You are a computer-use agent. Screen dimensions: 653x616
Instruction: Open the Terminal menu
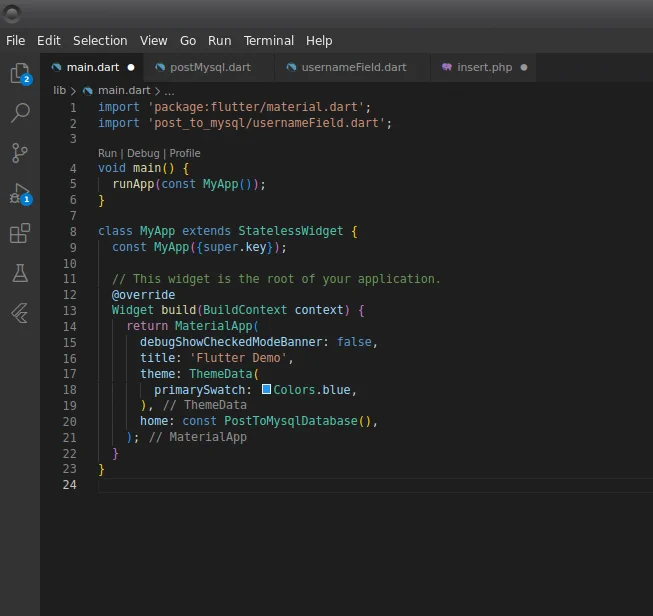[x=269, y=40]
